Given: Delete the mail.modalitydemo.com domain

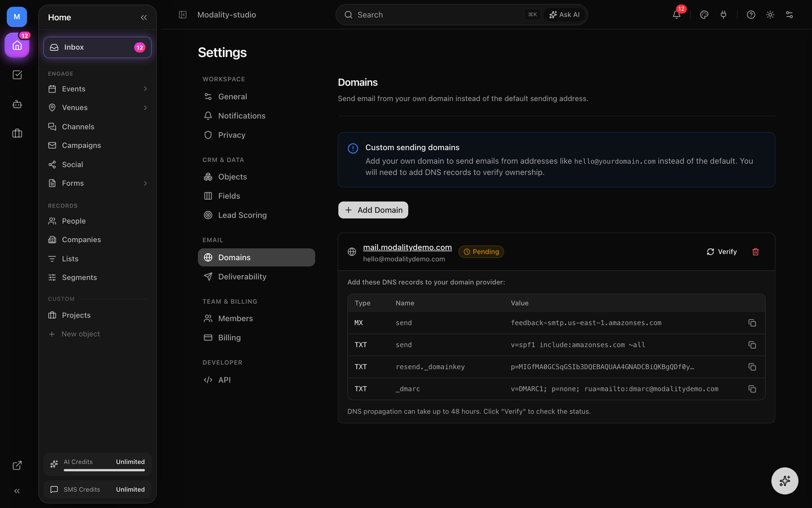Looking at the screenshot, I should [755, 252].
